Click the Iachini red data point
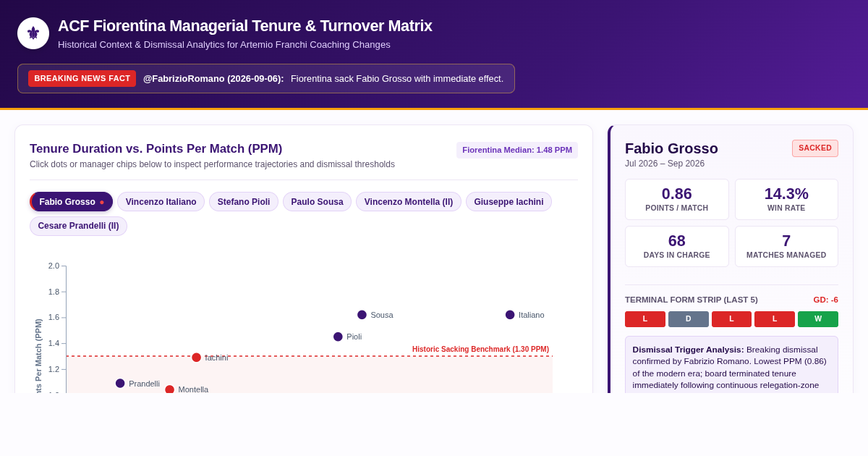 (x=196, y=358)
